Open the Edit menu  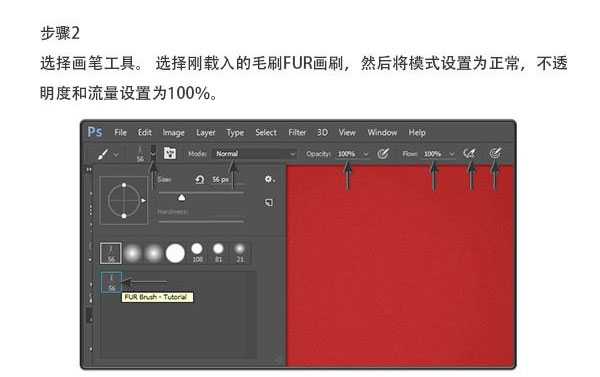pyautogui.click(x=145, y=132)
